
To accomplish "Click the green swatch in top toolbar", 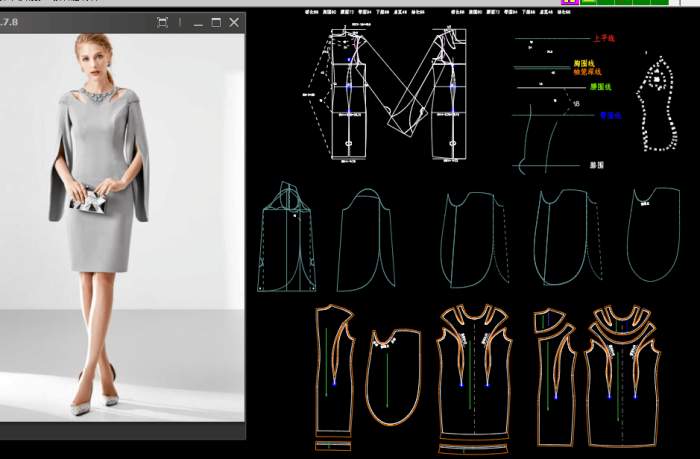I will tap(620, 3).
